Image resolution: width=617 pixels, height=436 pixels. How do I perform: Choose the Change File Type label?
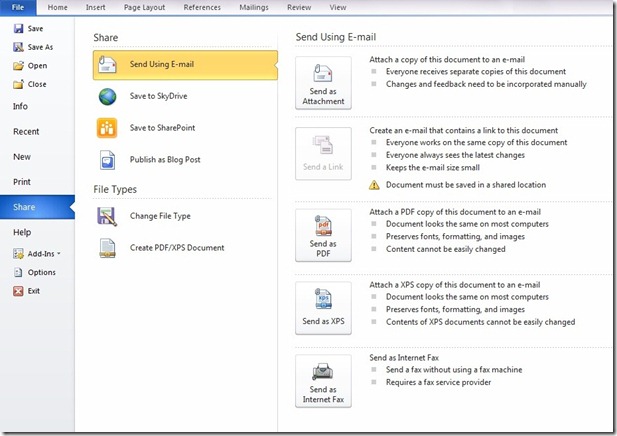160,216
